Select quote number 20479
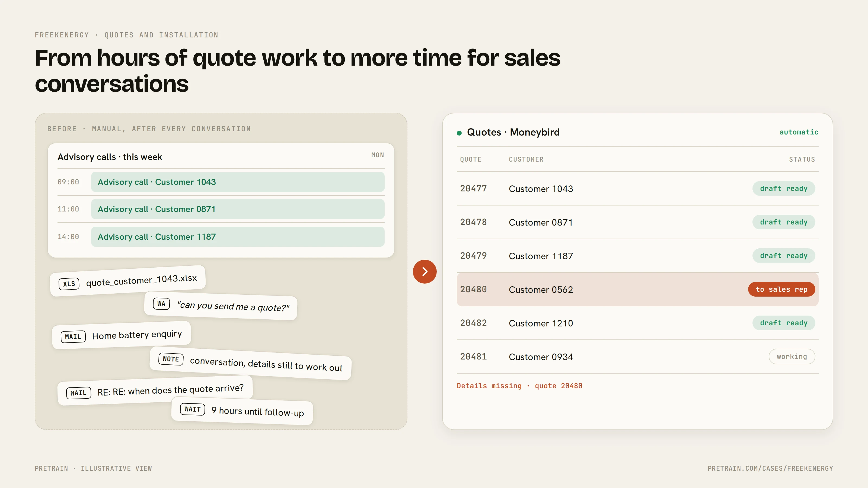Viewport: 868px width, 488px height. (473, 256)
